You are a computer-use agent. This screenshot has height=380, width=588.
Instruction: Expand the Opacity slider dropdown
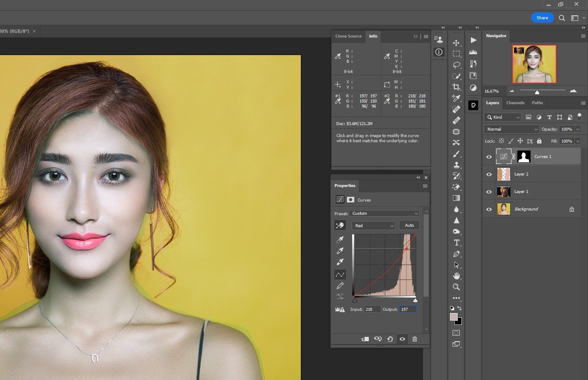[578, 129]
